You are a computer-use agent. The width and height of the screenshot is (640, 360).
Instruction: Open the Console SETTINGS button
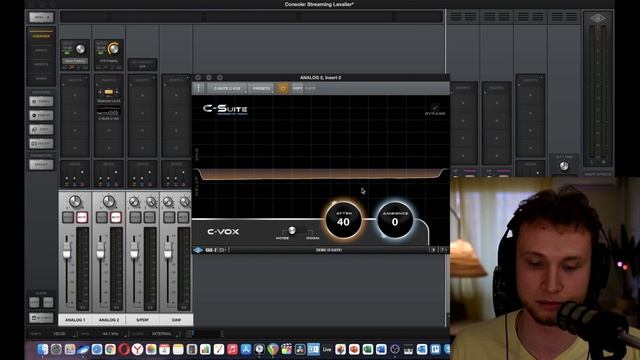41,318
